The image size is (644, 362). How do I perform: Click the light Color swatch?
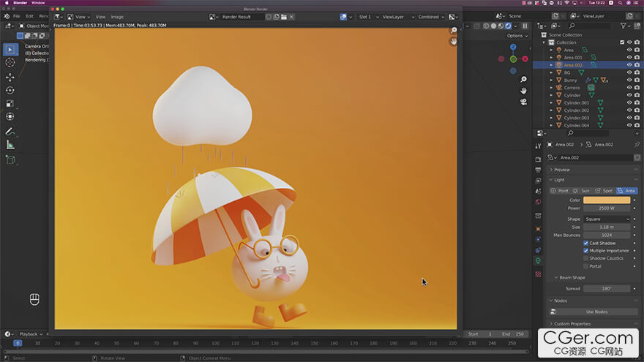(x=607, y=200)
